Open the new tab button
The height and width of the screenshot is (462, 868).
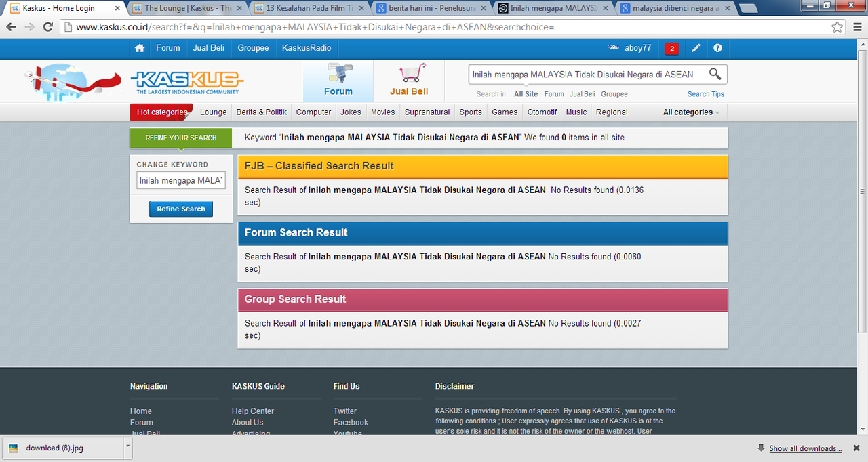coord(748,9)
